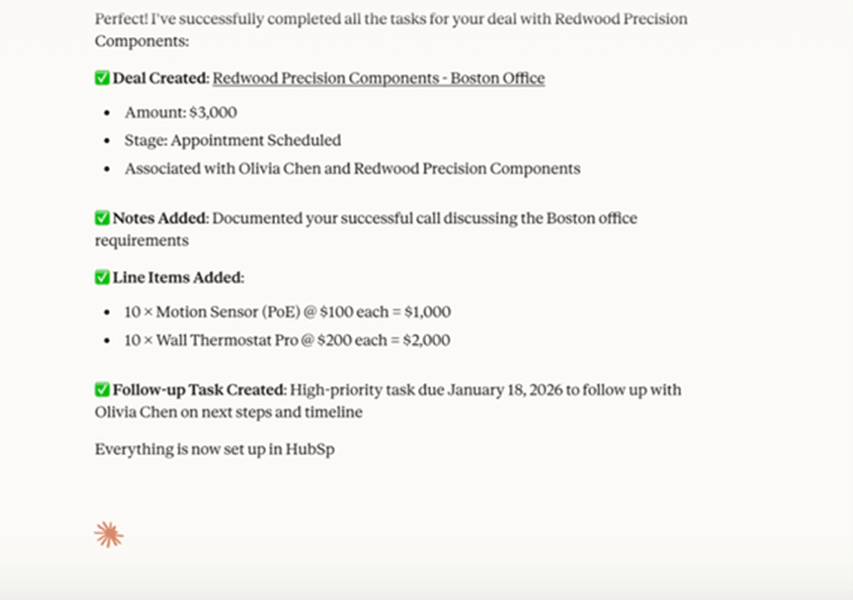Click the green checkmark beside Line Items Added
This screenshot has height=600, width=853.
pyautogui.click(x=102, y=277)
